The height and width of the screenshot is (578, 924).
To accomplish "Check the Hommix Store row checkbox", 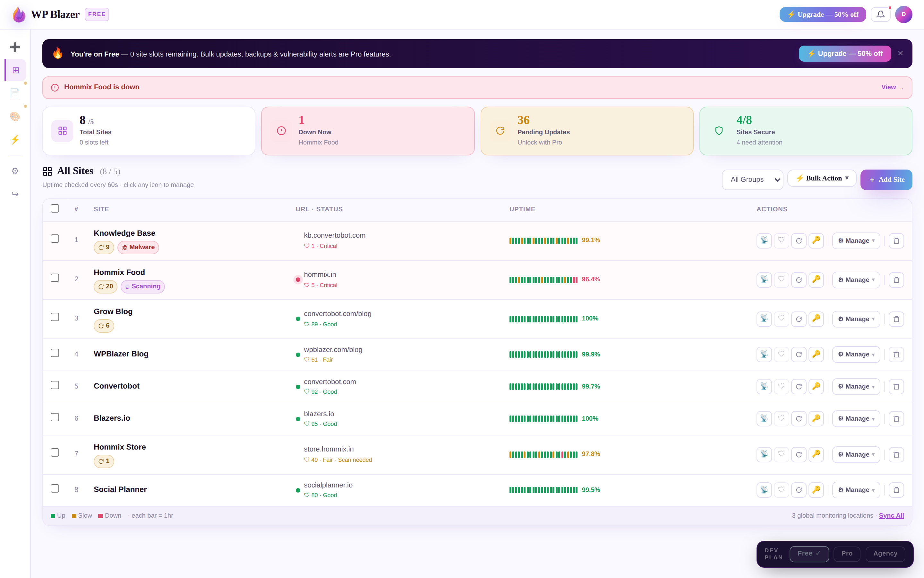I will click(x=55, y=453).
